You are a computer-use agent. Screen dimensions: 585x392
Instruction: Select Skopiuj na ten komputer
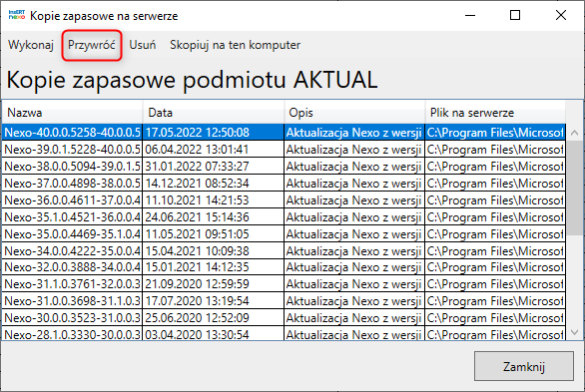(235, 45)
